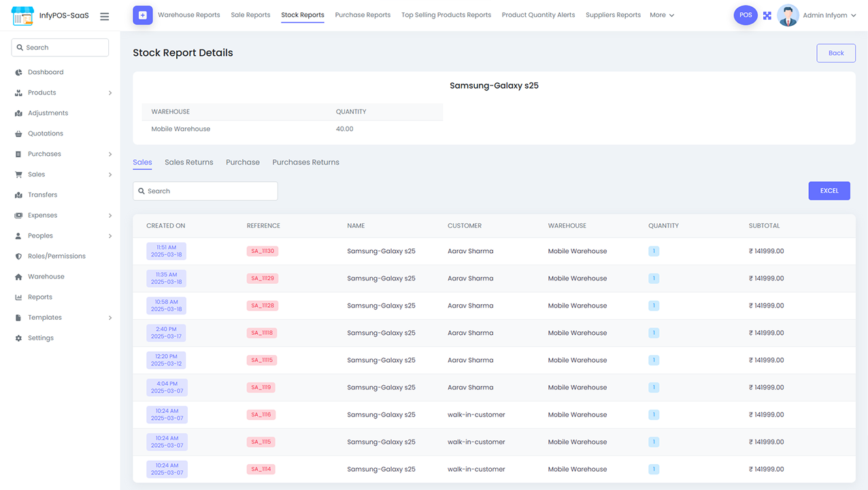Select Adjustments in the sidebar
Screen dimensions: 868x490
click(48, 112)
